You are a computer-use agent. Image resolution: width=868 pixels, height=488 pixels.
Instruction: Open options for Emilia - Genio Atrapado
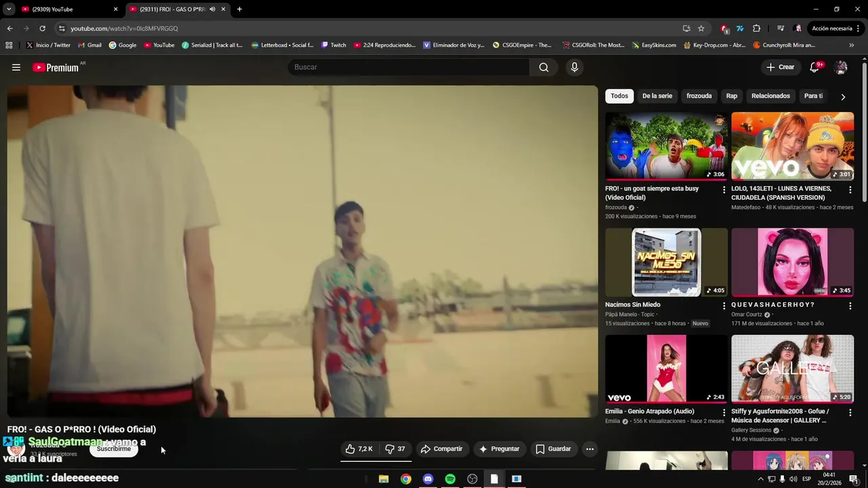724,412
